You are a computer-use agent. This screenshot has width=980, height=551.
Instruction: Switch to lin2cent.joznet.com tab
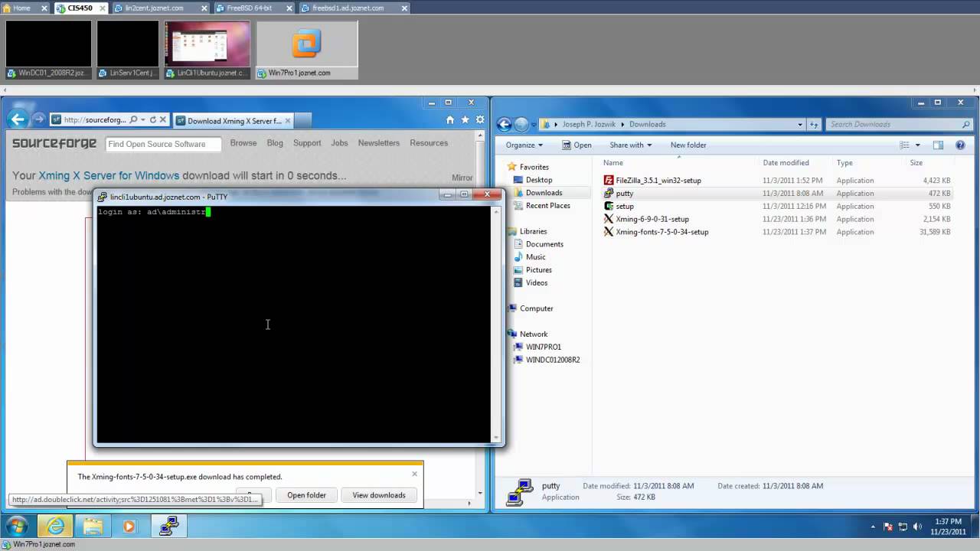coord(161,8)
